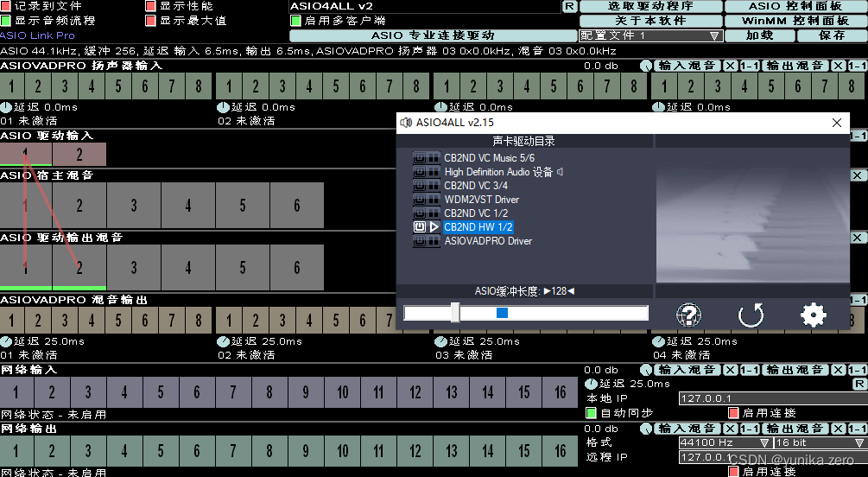Click the ASIO4ALL reset circular arrow icon

[751, 315]
